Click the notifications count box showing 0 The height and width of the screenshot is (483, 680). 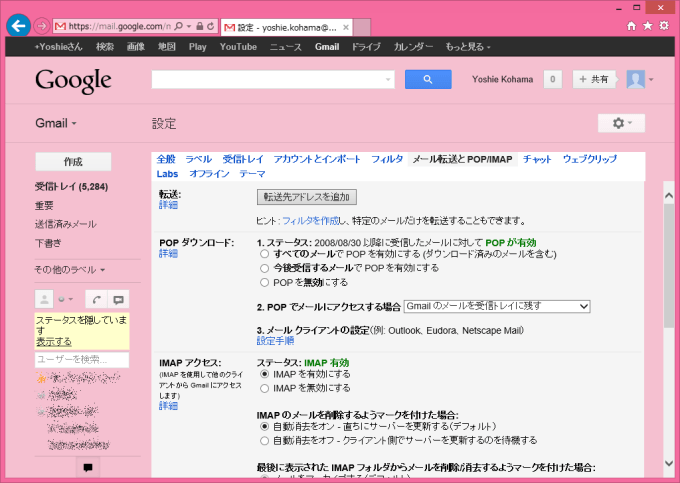(x=552, y=80)
